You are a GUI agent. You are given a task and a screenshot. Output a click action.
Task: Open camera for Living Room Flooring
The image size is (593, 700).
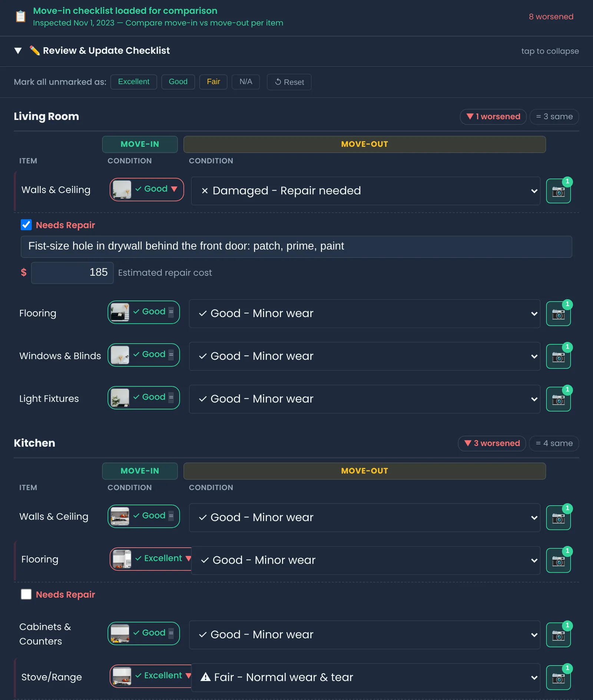(x=558, y=314)
